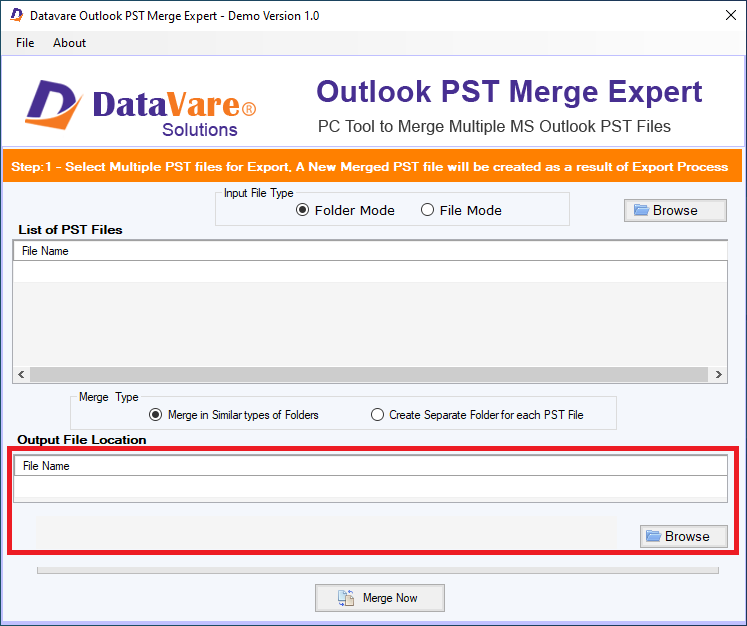Click the File Name header under Output File Location
747x626 pixels.
[371, 466]
